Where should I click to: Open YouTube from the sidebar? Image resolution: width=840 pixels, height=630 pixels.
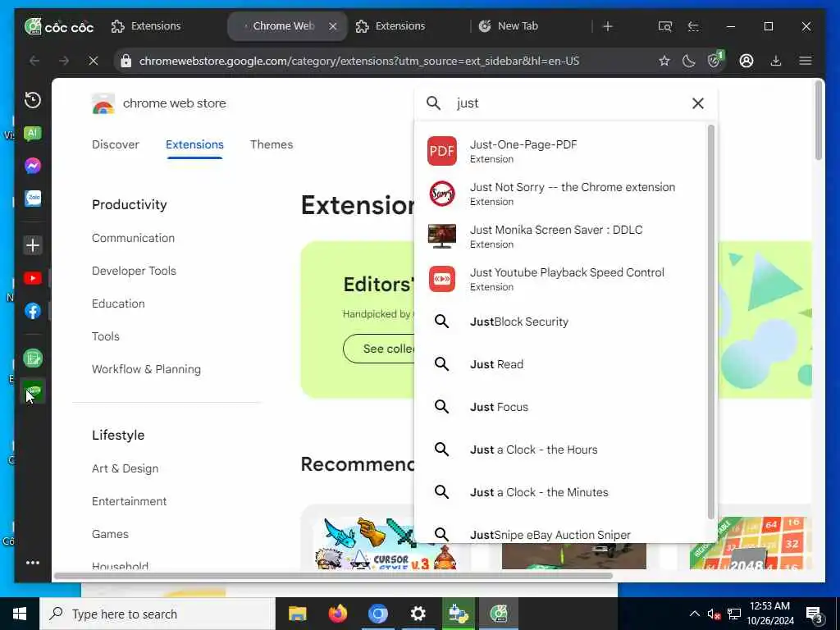(33, 278)
